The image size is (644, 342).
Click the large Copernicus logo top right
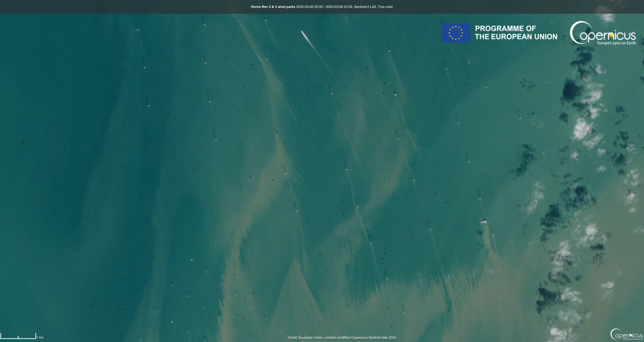(603, 33)
